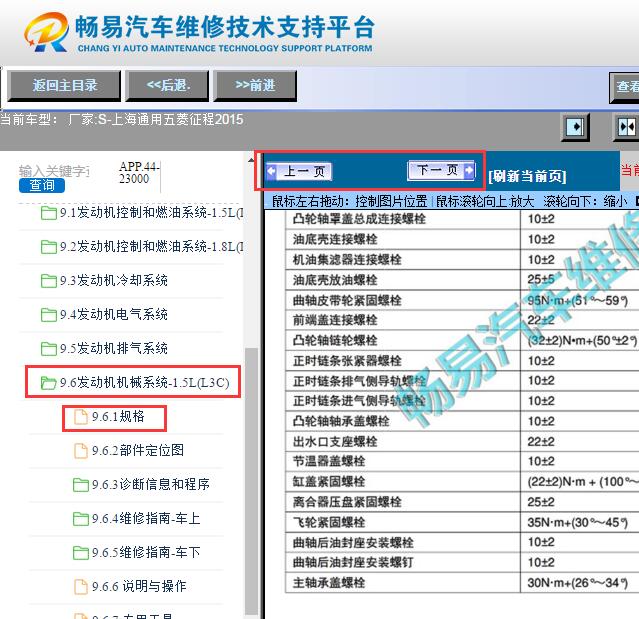
Task: Collapse folder 9.6发动机机械系统-1.5L(L3C)
Action: tap(135, 383)
